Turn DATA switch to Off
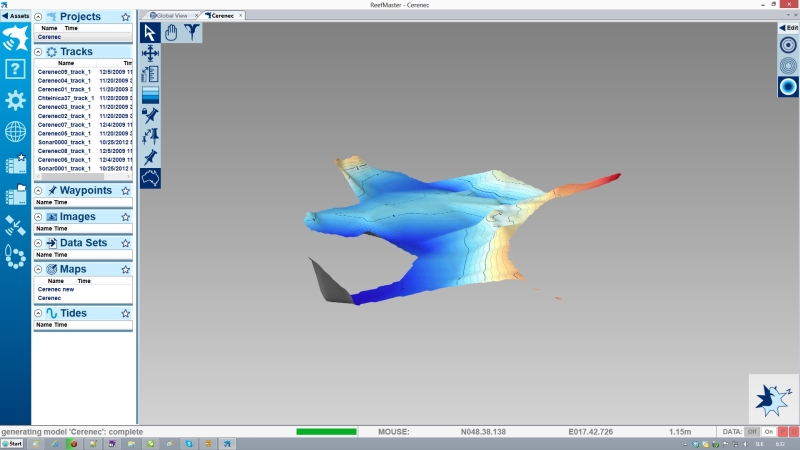The width and height of the screenshot is (800, 450). tap(752, 431)
